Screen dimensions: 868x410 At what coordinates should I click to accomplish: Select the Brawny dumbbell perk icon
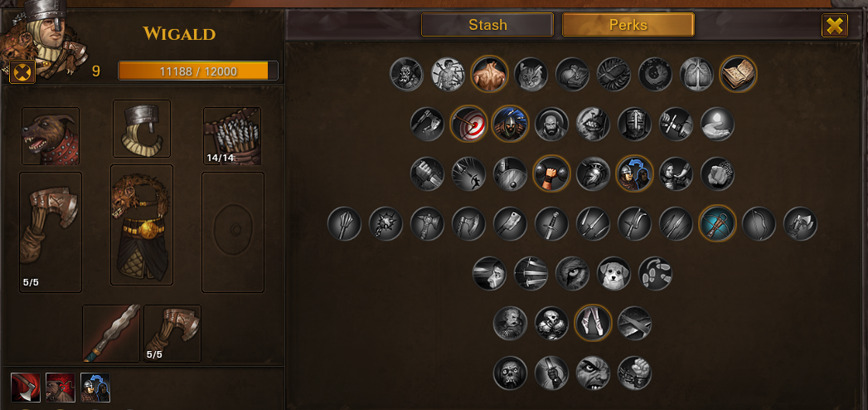pos(551,173)
